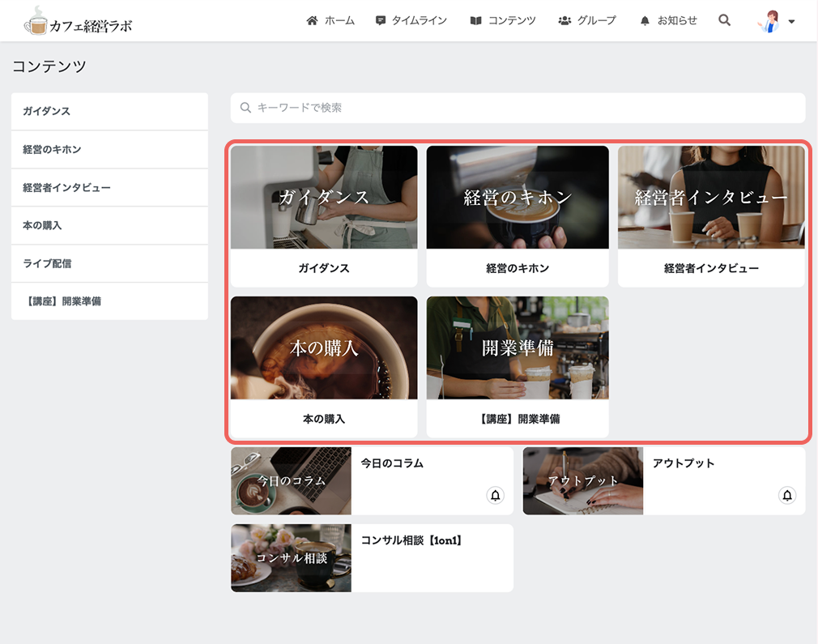
Task: Click the user avatar picture in header
Action: [x=769, y=21]
